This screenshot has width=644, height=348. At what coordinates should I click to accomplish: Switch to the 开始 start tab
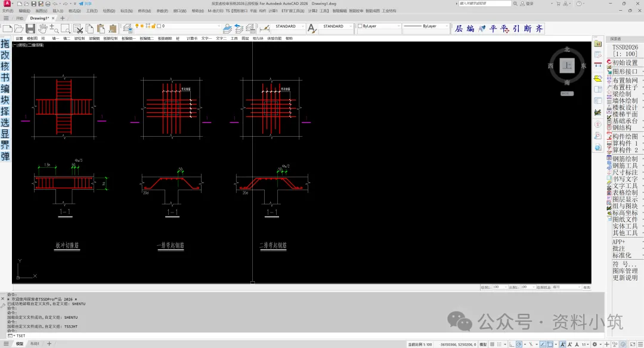(20, 18)
